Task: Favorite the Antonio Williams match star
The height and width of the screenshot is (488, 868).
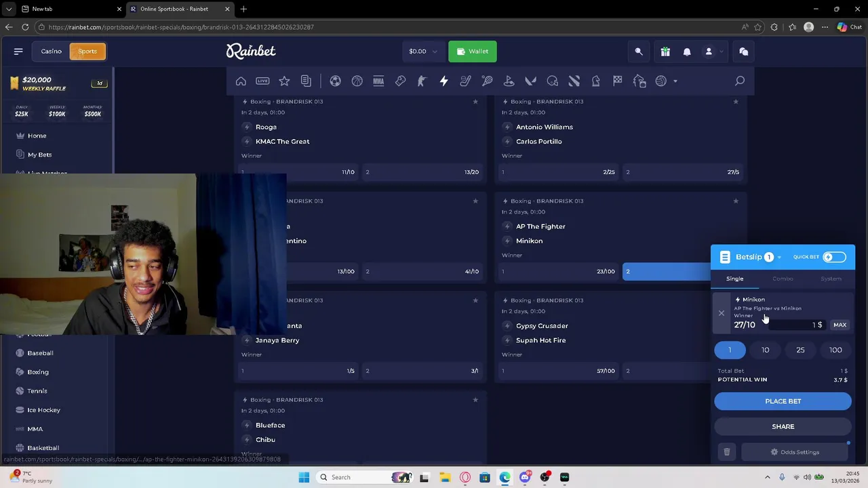Action: (x=736, y=102)
